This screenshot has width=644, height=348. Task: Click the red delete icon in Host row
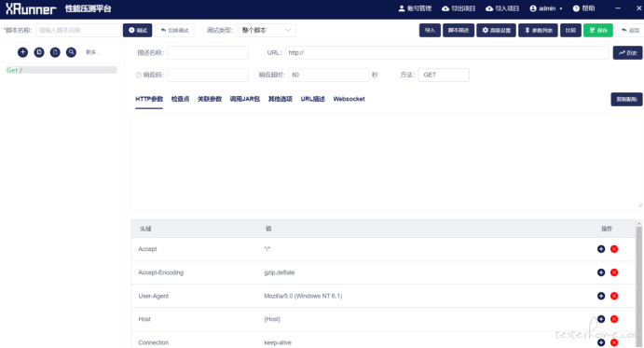coord(614,319)
